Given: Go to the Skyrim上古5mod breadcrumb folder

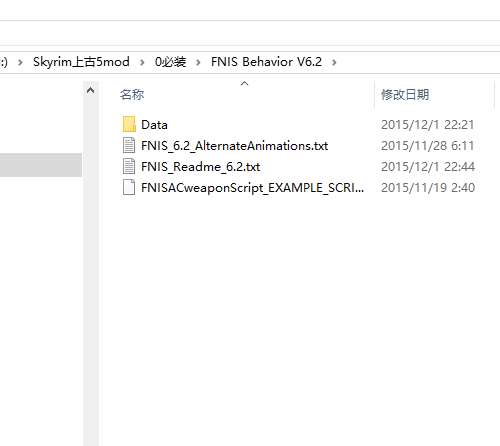Looking at the screenshot, I should (81, 62).
